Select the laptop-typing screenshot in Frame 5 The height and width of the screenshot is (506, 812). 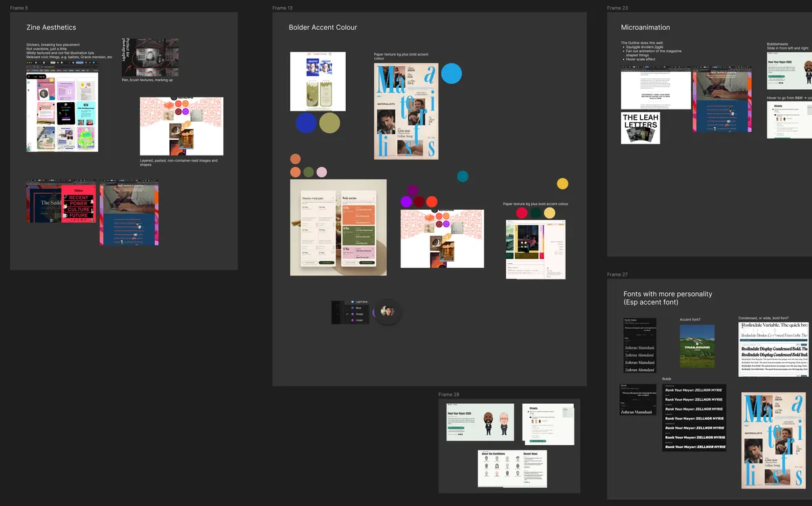click(x=129, y=212)
